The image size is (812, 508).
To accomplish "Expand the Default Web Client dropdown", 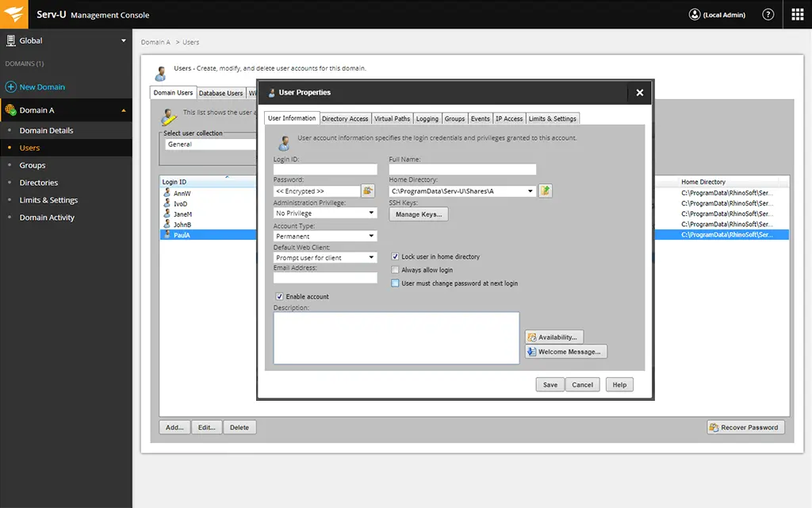I will click(x=373, y=256).
